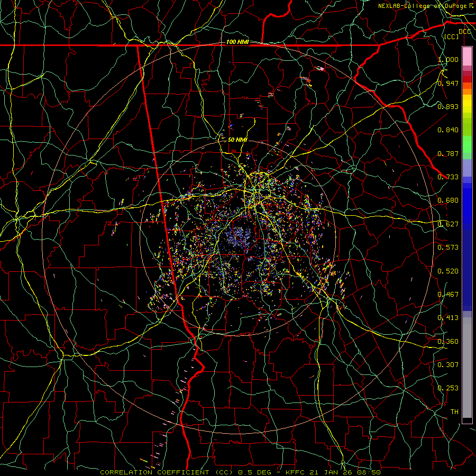The image size is (476, 476).
Task: Click the periwinkle band on the color scale
Action: click(467, 168)
